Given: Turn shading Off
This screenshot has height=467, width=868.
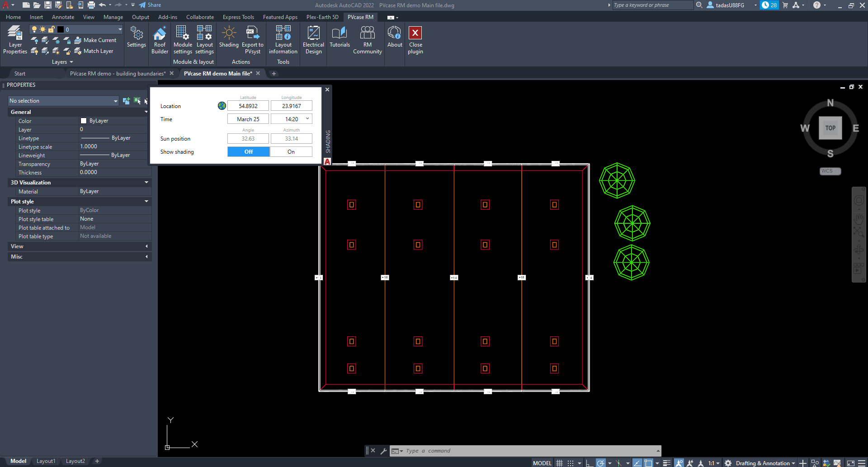Looking at the screenshot, I should pyautogui.click(x=249, y=152).
